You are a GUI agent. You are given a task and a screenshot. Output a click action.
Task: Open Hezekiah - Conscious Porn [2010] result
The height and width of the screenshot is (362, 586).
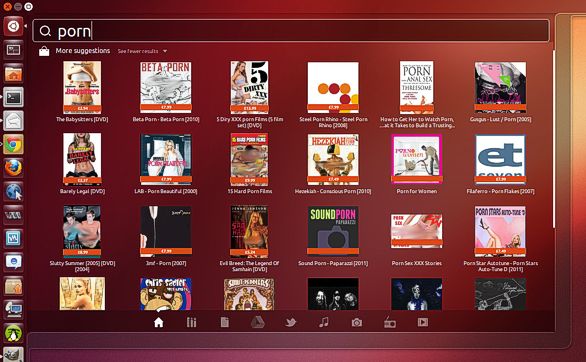point(333,164)
